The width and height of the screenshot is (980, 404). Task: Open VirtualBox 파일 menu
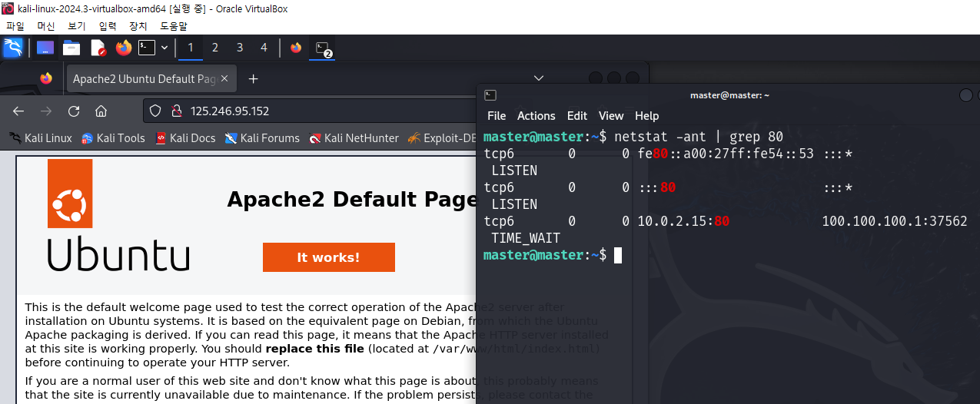(15, 26)
